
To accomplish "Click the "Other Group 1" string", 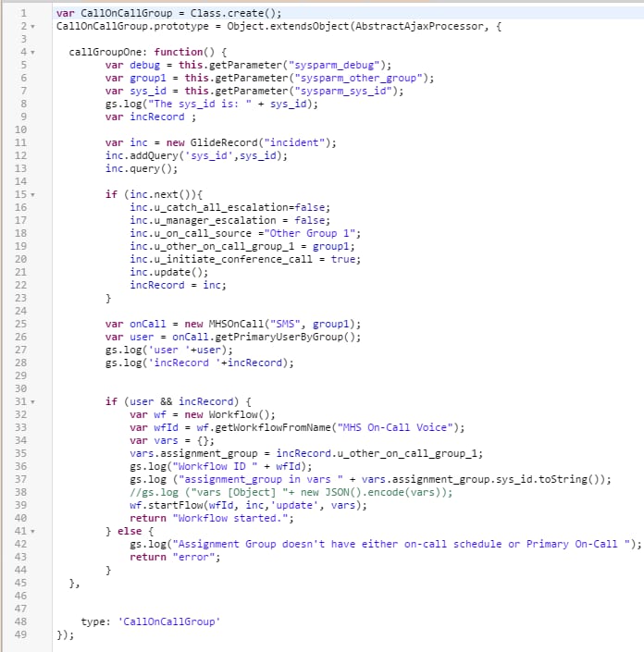I will pos(310,233).
